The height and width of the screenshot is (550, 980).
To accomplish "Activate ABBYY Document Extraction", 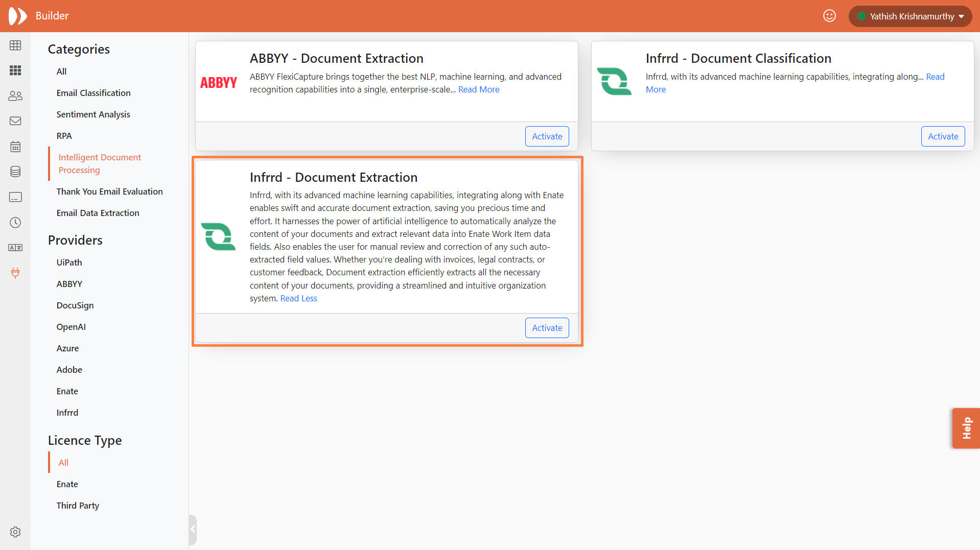I will (547, 136).
